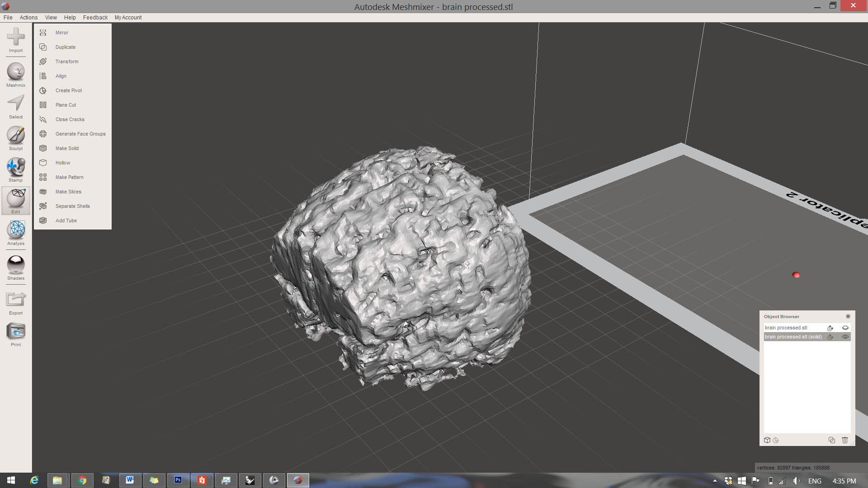Open Microsoft Word from the taskbar
This screenshot has width=868, height=488.
click(130, 480)
